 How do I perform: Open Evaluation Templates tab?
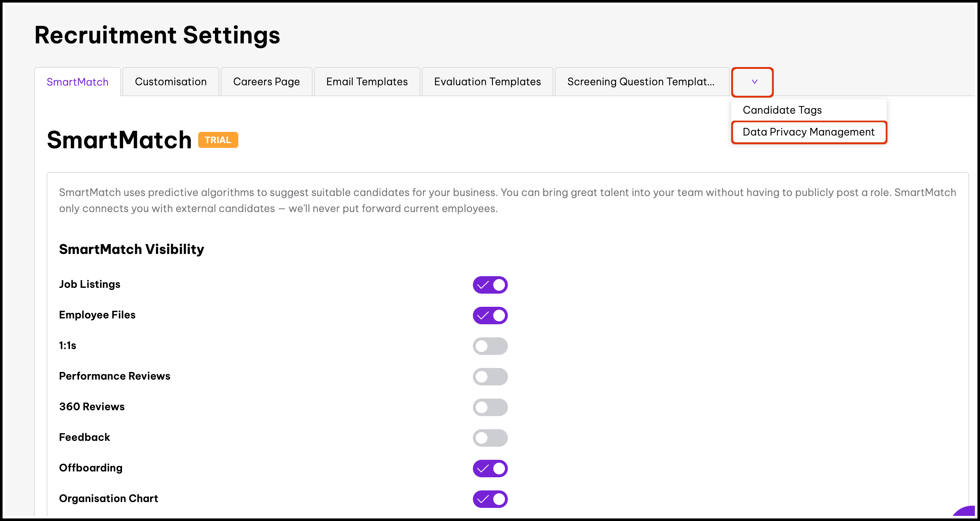487,82
